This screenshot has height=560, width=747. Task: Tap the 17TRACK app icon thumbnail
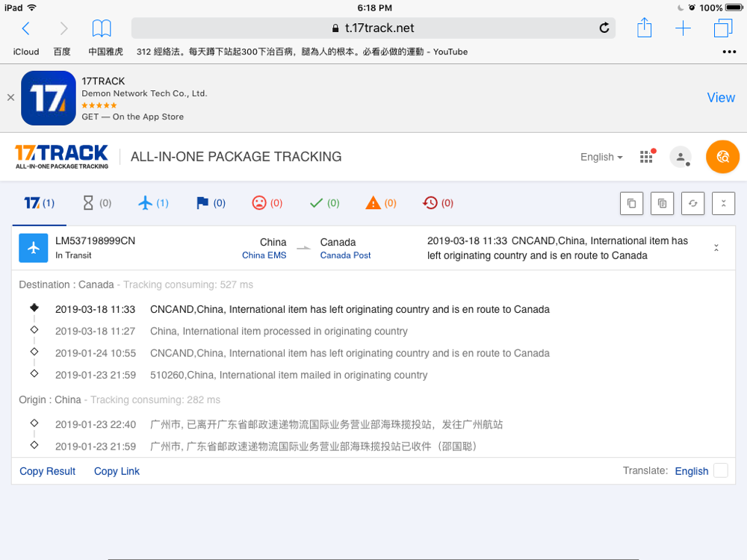[48, 98]
